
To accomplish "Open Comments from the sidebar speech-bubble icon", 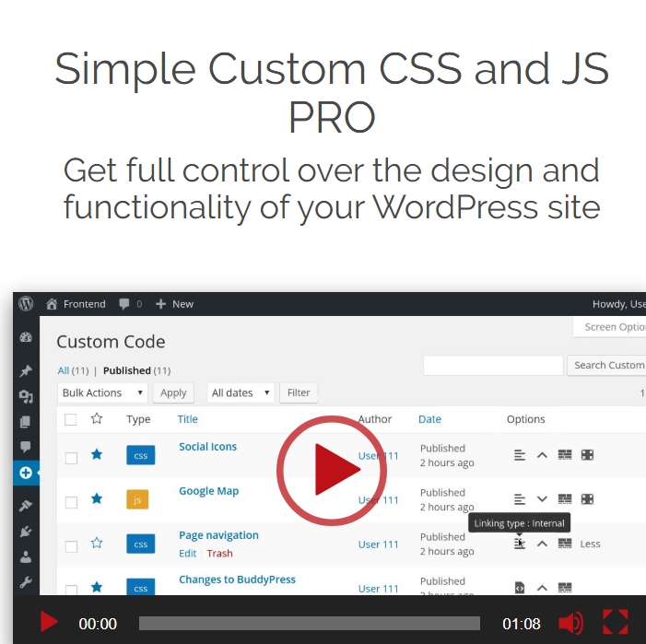I will click(26, 447).
